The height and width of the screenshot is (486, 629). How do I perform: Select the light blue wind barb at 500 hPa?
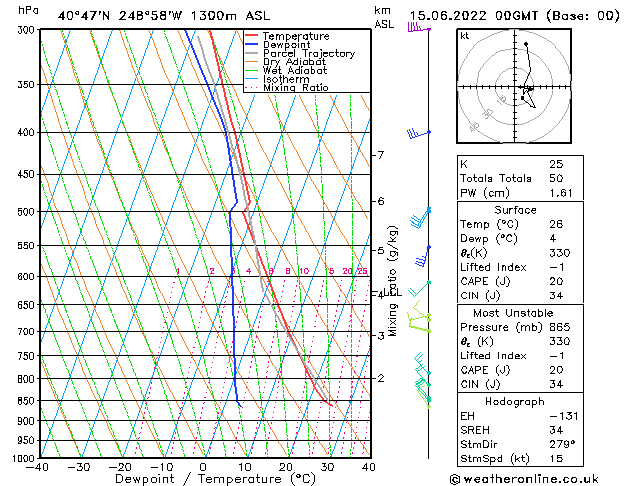pyautogui.click(x=420, y=217)
